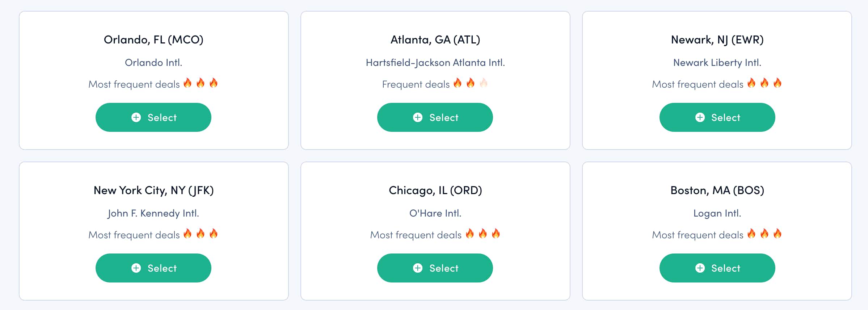Select the Boston, MA (BOS) airport
868x310 pixels.
click(717, 268)
